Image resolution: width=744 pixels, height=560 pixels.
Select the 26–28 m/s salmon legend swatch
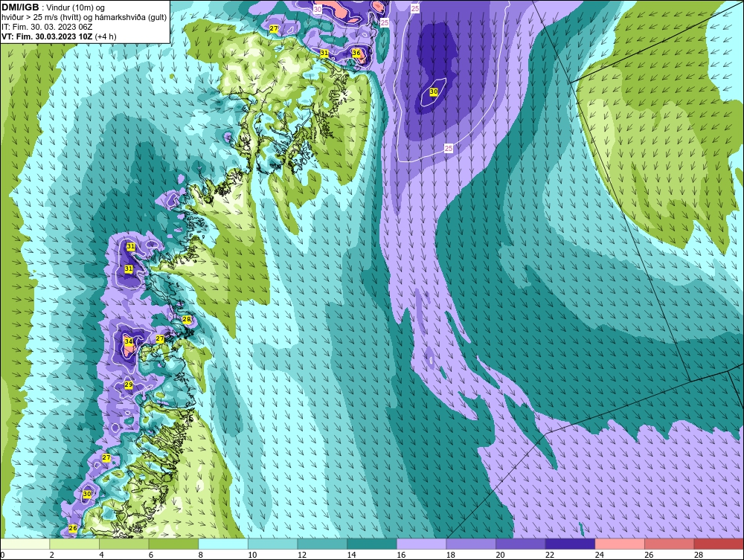tap(670, 544)
